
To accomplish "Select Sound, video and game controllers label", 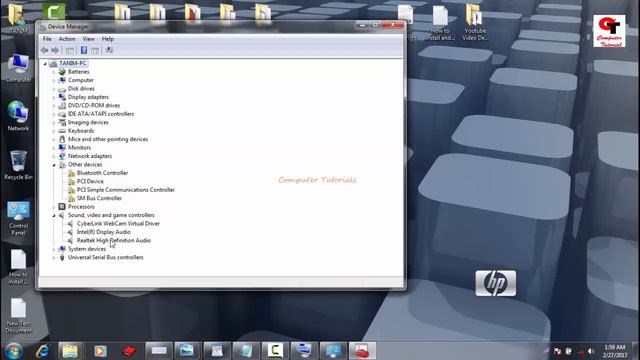I will (x=111, y=215).
